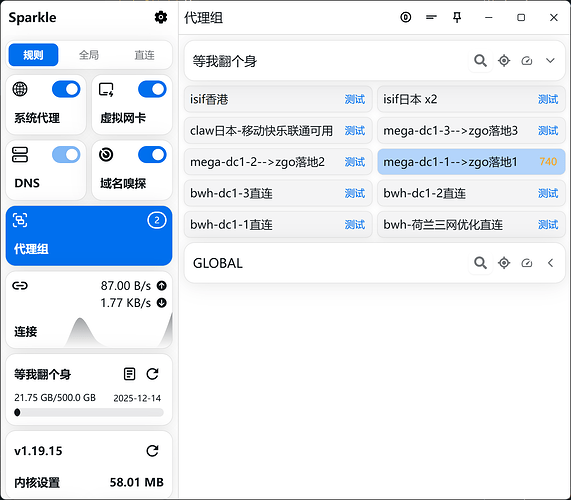
Task: Click the globe icon on 系统代理 card
Action: coord(20,89)
